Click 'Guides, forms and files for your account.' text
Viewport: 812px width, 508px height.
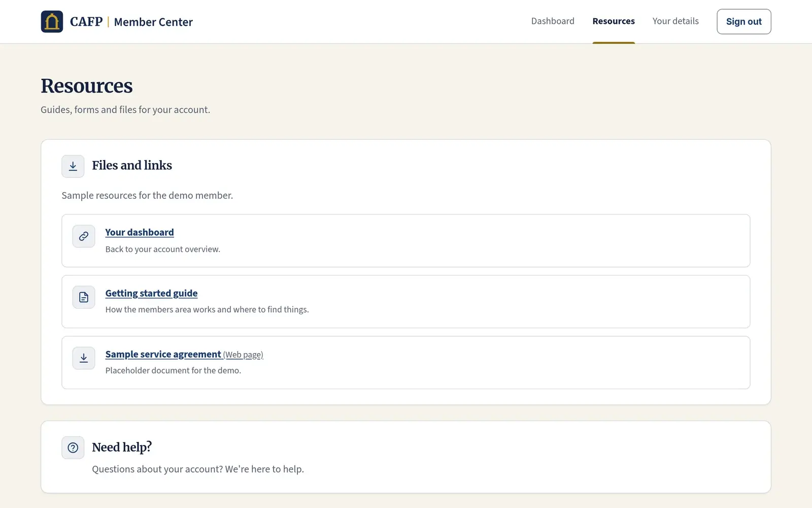pos(125,110)
